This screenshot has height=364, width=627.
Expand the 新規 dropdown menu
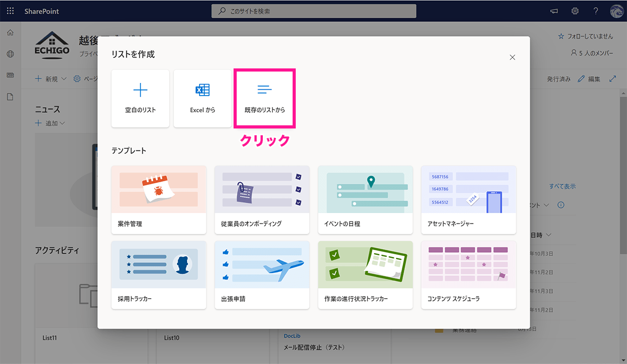click(x=51, y=79)
